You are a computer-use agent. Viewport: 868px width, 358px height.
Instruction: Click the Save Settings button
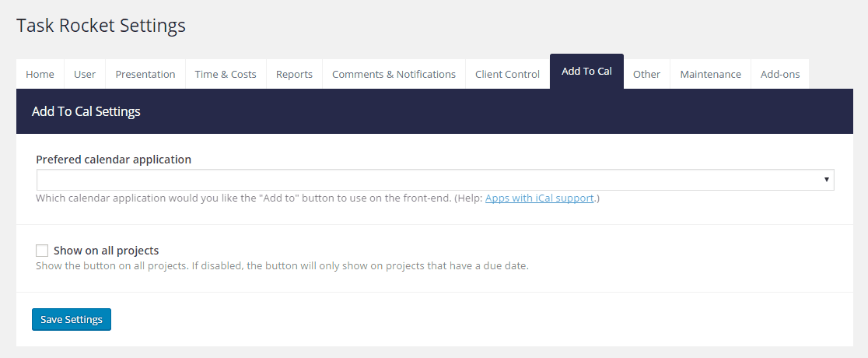pyautogui.click(x=72, y=319)
